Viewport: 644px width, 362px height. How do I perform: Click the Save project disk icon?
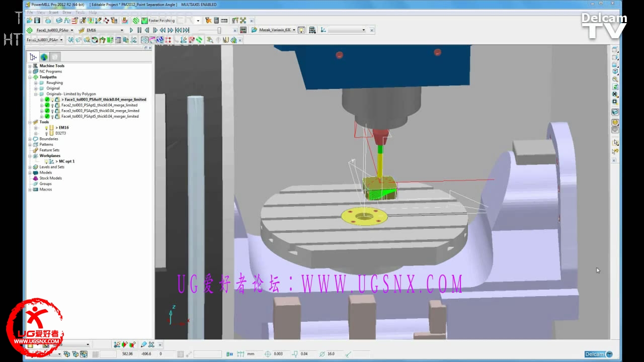[x=37, y=21]
